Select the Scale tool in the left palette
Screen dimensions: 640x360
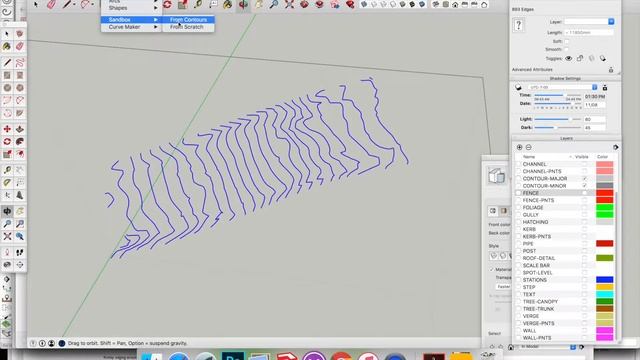coord(7,154)
